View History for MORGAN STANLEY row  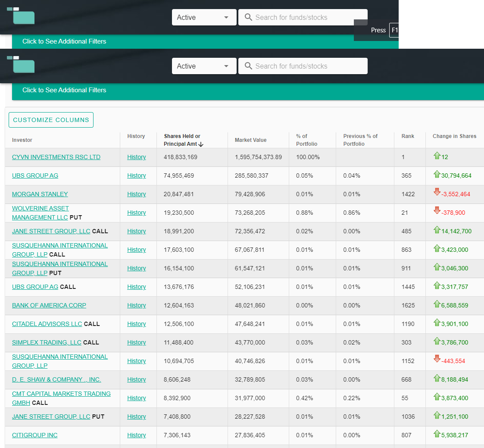137,194
